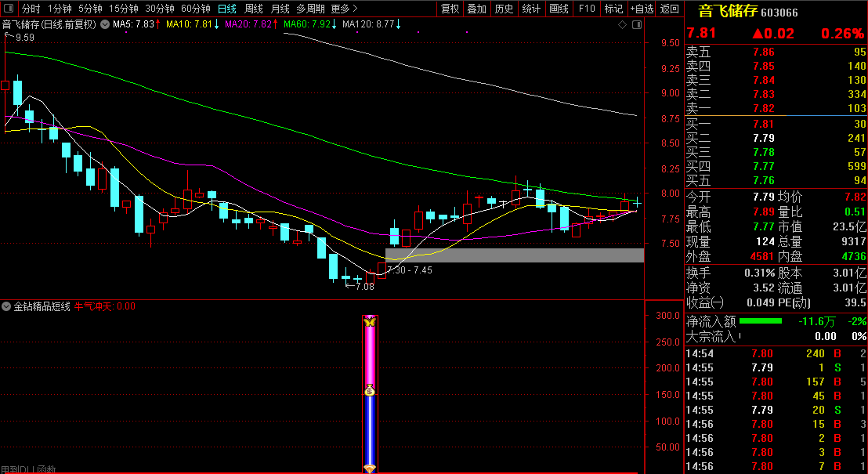Image resolution: width=868 pixels, height=474 pixels.
Task: Click the diamond icon in chart header
Action: 622,24
